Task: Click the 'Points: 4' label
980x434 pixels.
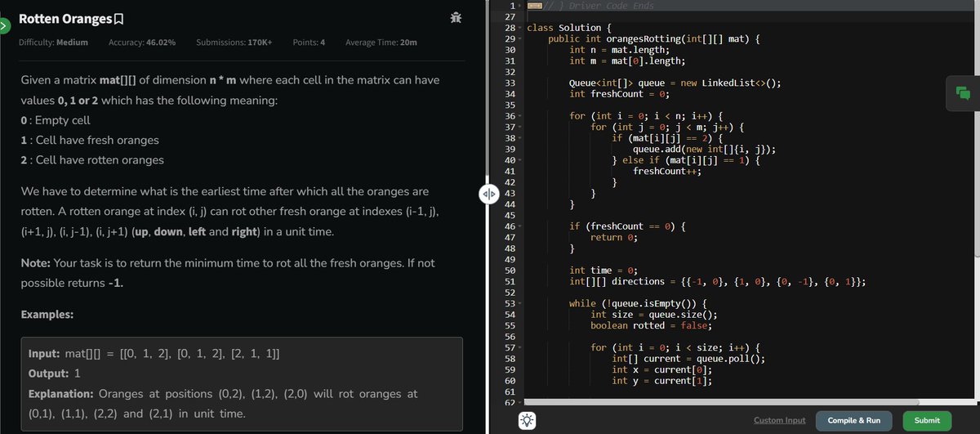Action: [309, 43]
